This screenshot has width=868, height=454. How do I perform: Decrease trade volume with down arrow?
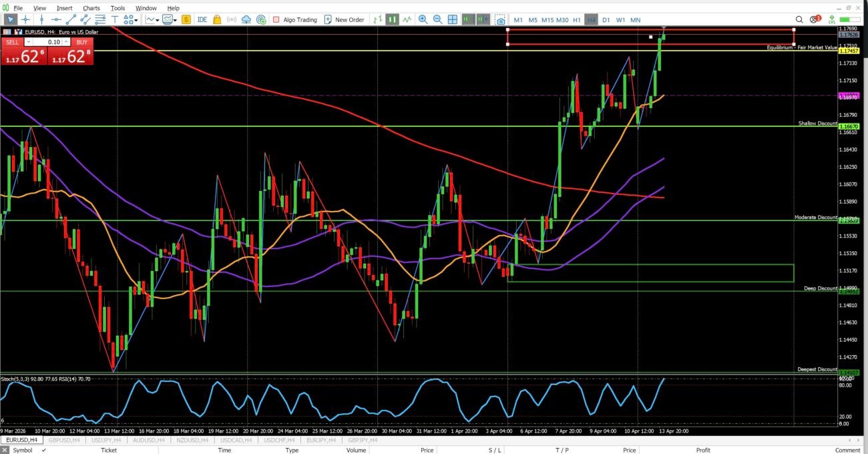point(28,42)
